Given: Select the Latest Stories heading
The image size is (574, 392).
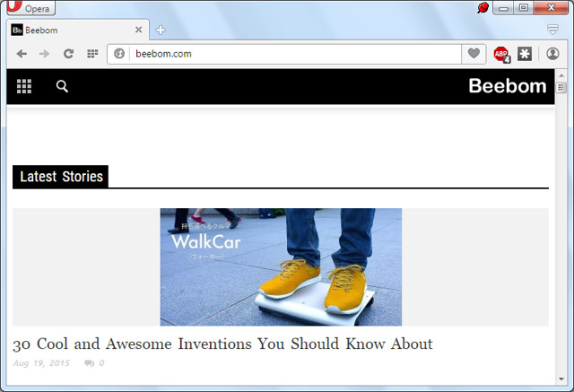Looking at the screenshot, I should click(x=61, y=177).
